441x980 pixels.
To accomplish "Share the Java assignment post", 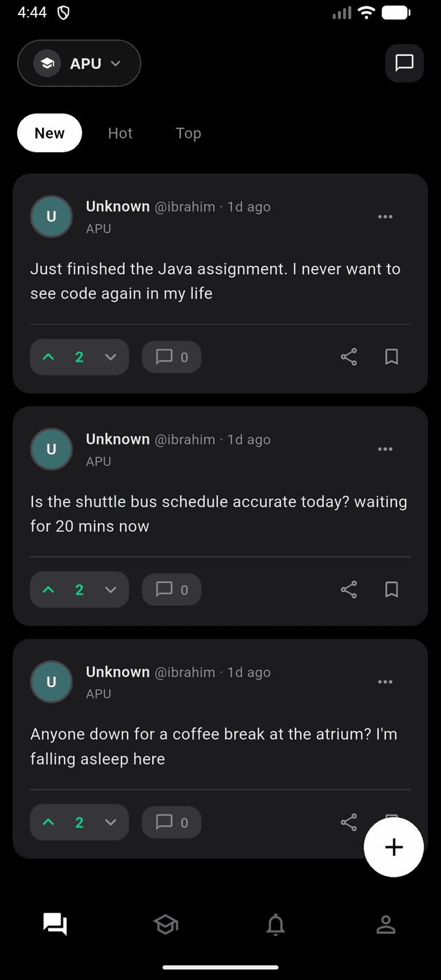I will pos(349,357).
